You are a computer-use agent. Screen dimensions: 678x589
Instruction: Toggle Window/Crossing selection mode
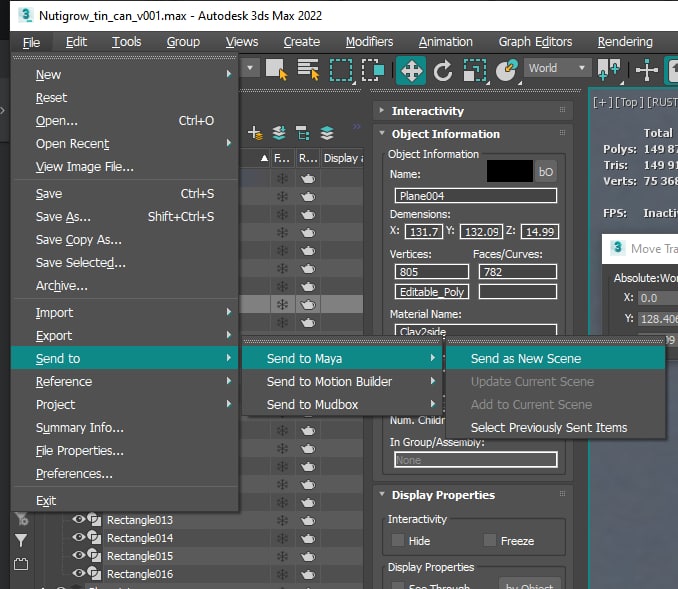(x=373, y=70)
